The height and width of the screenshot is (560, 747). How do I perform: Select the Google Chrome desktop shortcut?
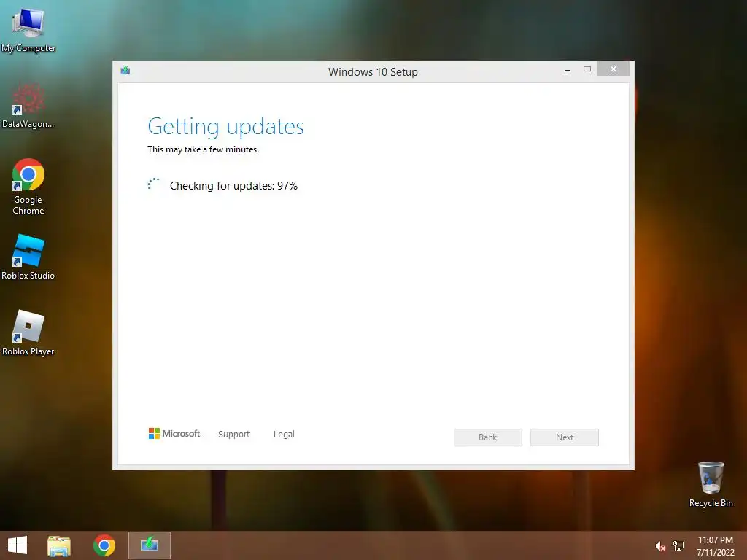28,186
